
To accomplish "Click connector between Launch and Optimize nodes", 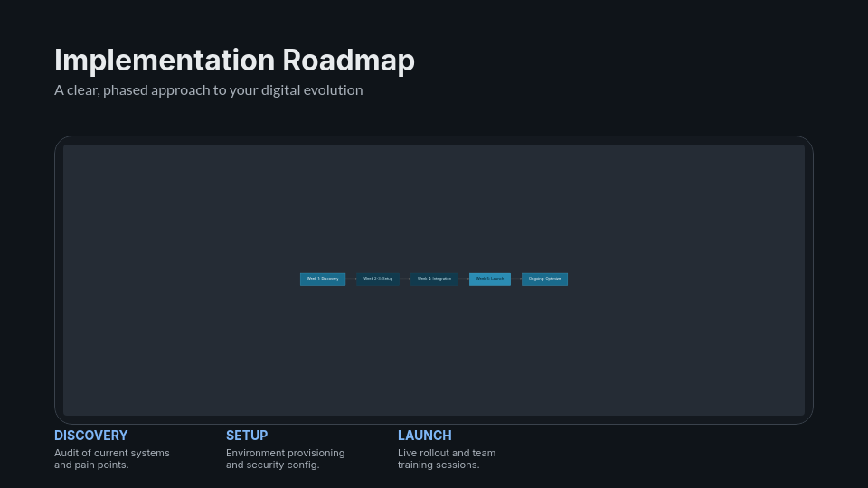I will coord(516,279).
